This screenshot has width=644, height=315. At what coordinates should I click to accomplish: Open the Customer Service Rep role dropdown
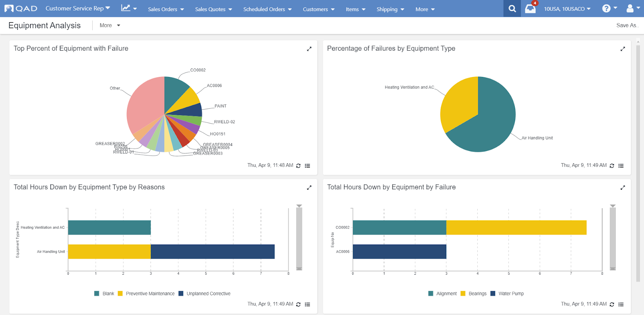click(x=77, y=8)
